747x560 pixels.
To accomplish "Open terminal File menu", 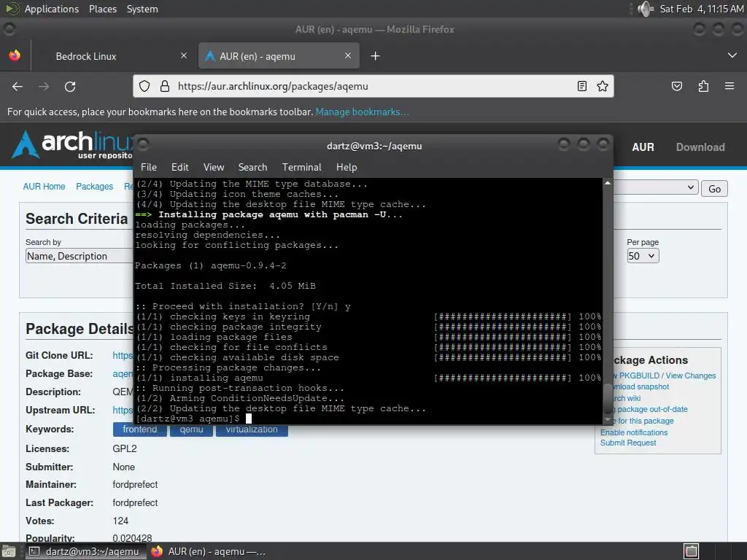I will click(149, 167).
